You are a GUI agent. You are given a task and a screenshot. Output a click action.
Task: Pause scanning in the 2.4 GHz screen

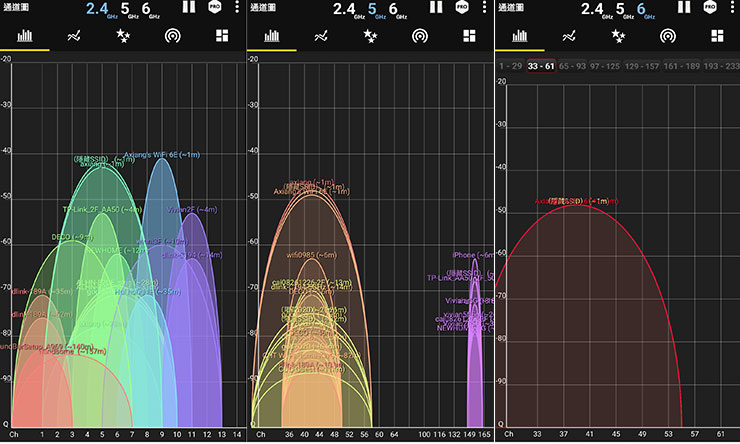(x=189, y=7)
